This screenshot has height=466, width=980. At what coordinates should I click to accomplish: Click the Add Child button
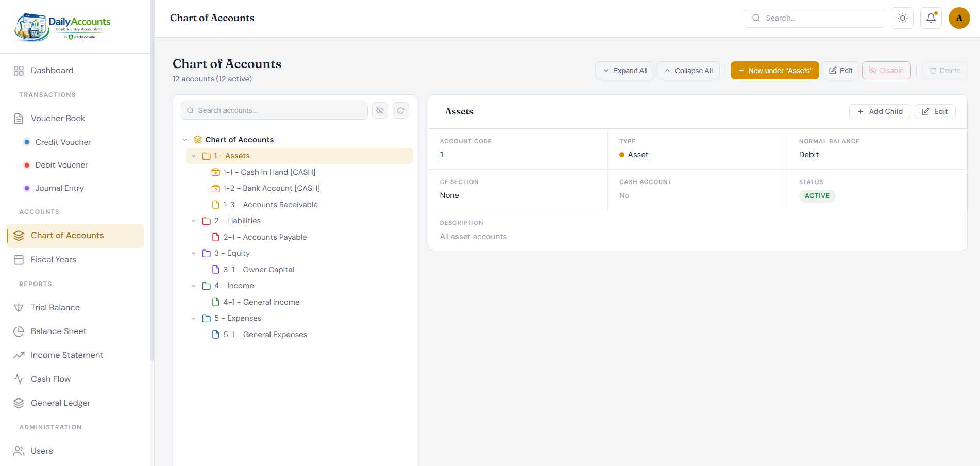pyautogui.click(x=880, y=111)
